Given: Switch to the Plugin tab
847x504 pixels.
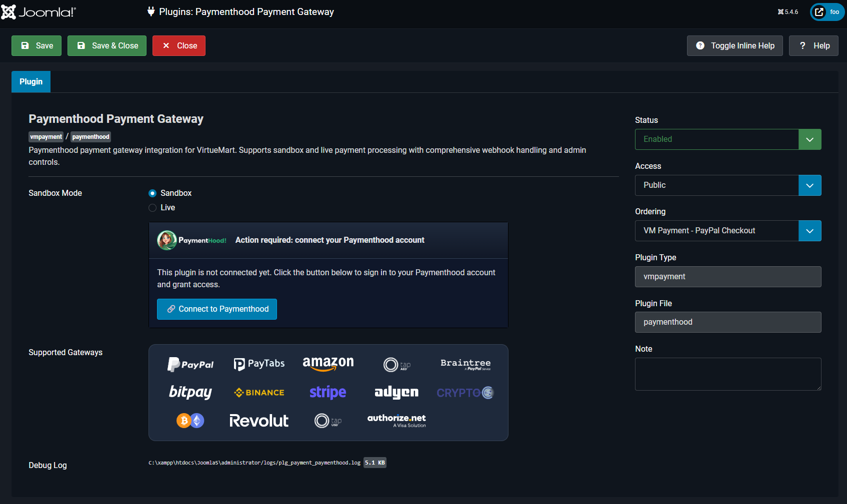Looking at the screenshot, I should pyautogui.click(x=31, y=81).
